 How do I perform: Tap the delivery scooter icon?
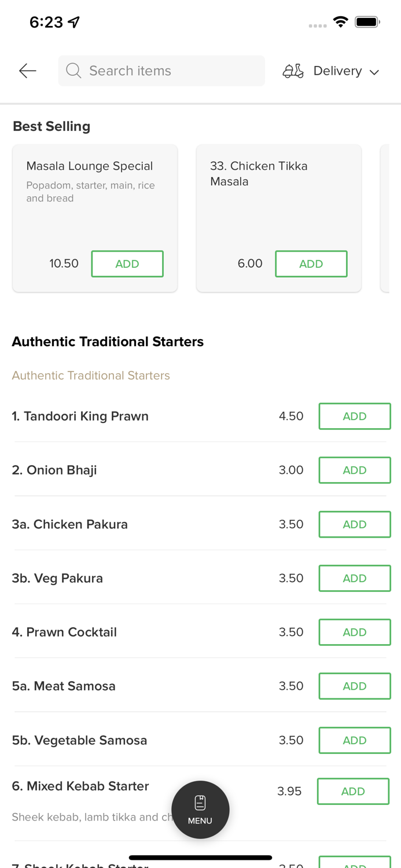293,71
